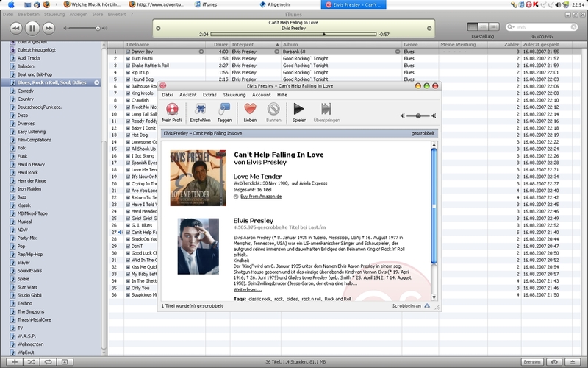Sort by Zuletzt gespielt column header
This screenshot has height=368, width=588.
point(546,44)
